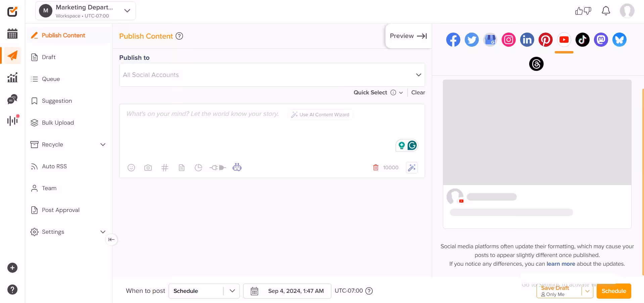The height and width of the screenshot is (303, 644).
Task: Open the document template icon
Action: [x=182, y=168]
